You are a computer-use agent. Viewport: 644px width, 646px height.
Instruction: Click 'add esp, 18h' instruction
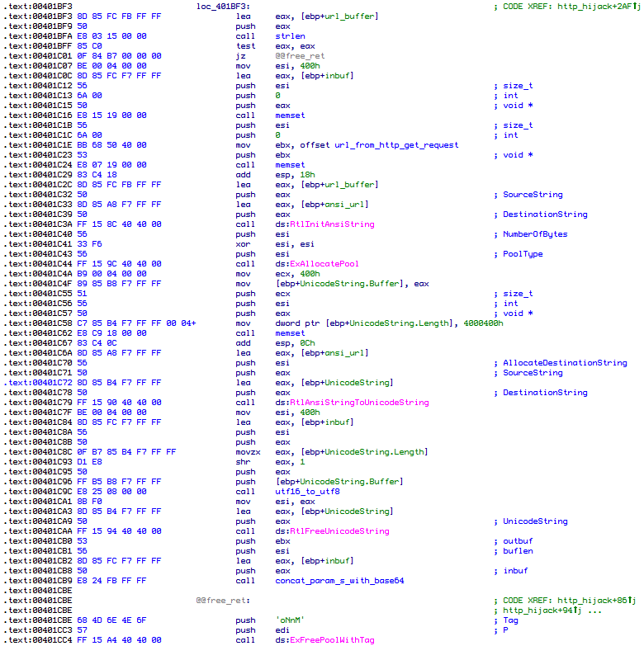tap(275, 175)
